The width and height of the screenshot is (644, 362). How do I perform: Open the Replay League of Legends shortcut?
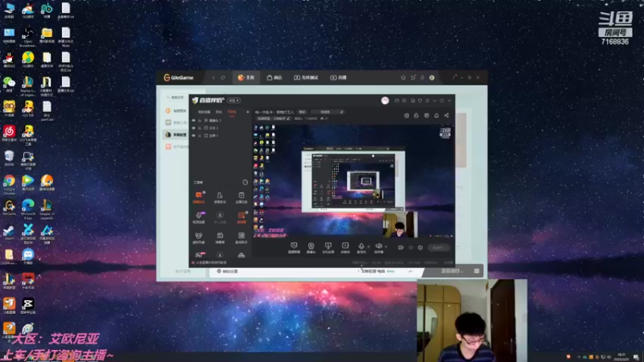pyautogui.click(x=28, y=85)
